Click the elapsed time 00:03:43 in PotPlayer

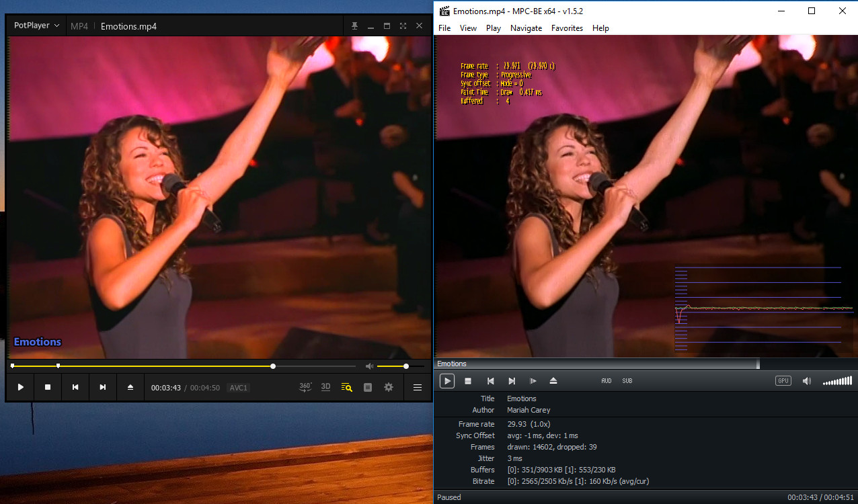(166, 388)
